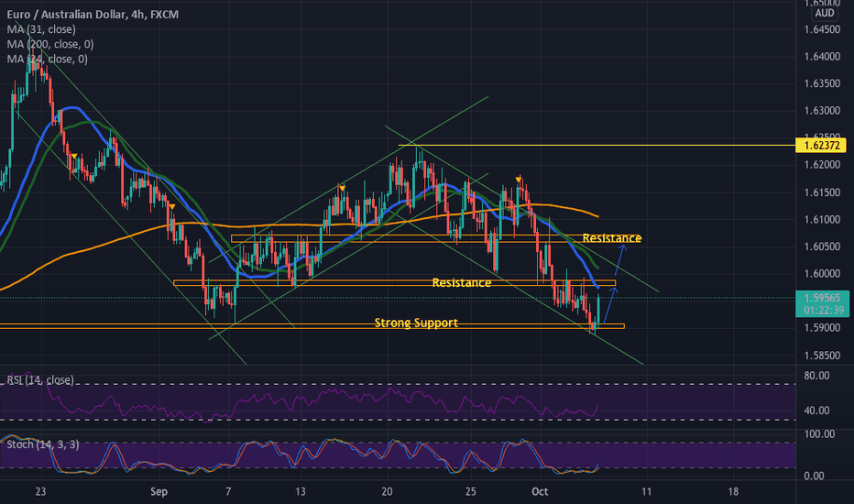This screenshot has width=854, height=504.
Task: Click the 23 date label on time axis
Action: [40, 491]
